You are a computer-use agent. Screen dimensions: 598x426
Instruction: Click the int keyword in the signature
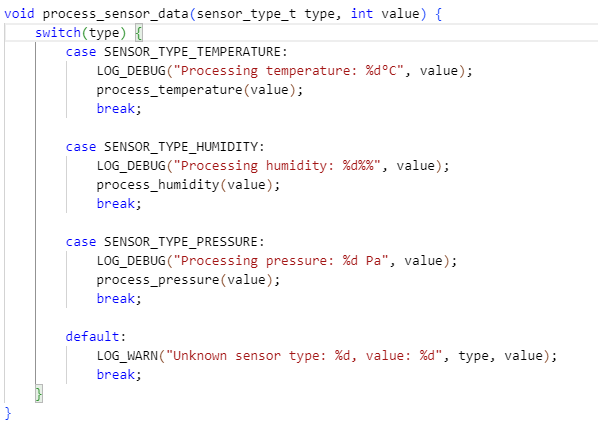[362, 14]
